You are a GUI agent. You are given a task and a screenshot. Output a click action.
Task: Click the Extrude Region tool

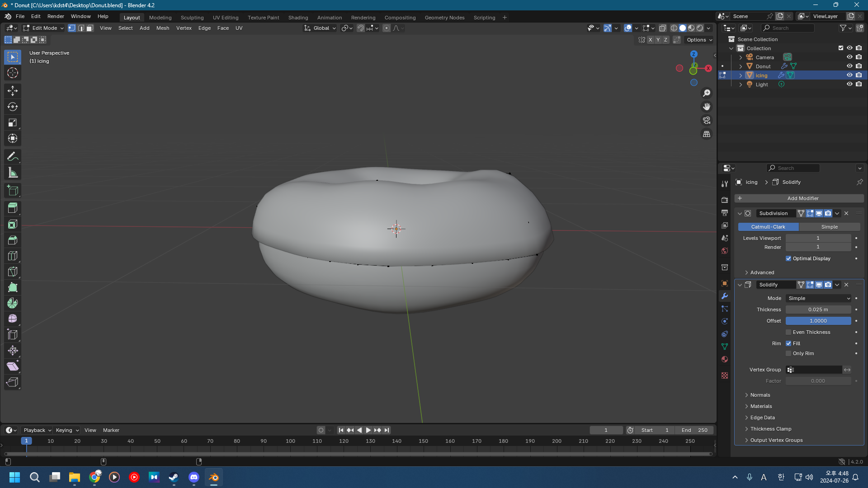click(x=13, y=208)
